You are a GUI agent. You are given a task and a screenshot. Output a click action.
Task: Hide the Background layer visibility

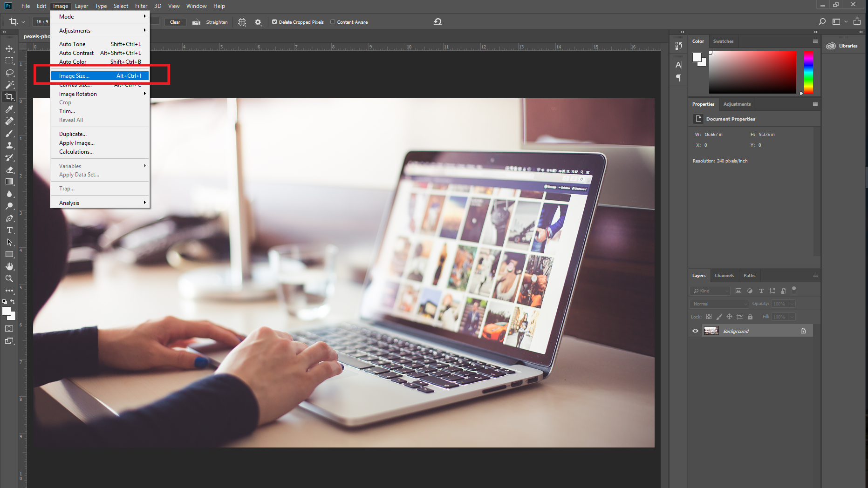pyautogui.click(x=695, y=331)
